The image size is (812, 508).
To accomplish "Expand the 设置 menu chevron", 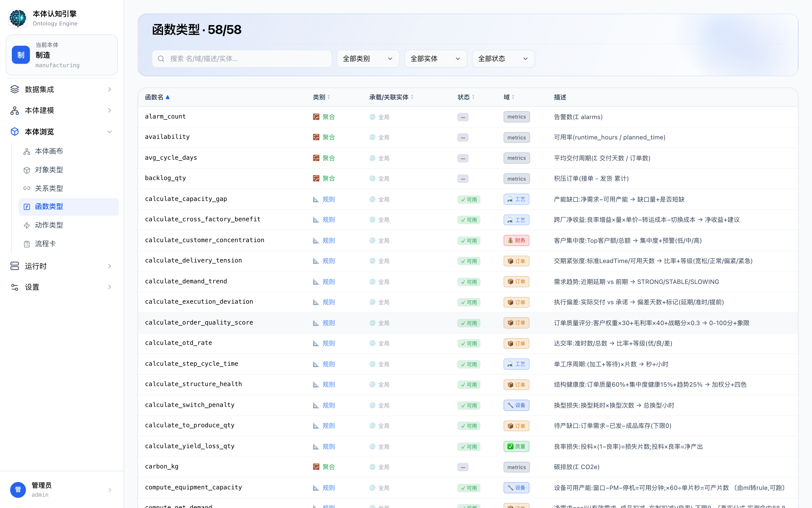I will [x=109, y=287].
